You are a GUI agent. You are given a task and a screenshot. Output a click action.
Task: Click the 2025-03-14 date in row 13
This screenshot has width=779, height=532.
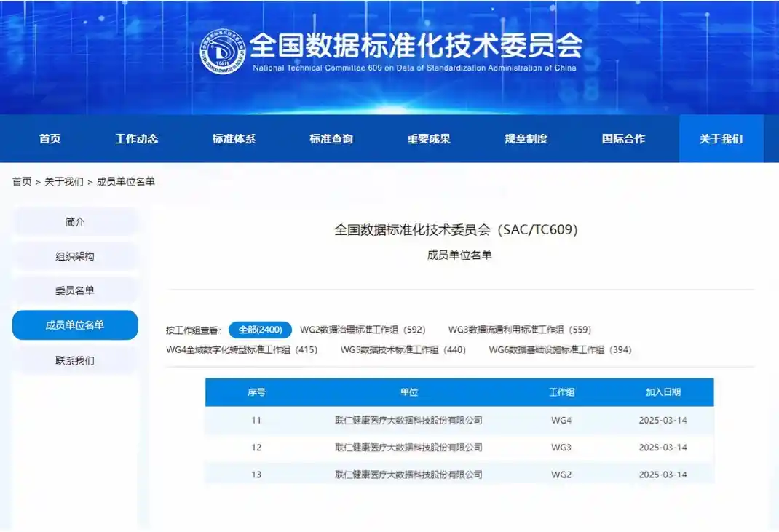point(663,475)
